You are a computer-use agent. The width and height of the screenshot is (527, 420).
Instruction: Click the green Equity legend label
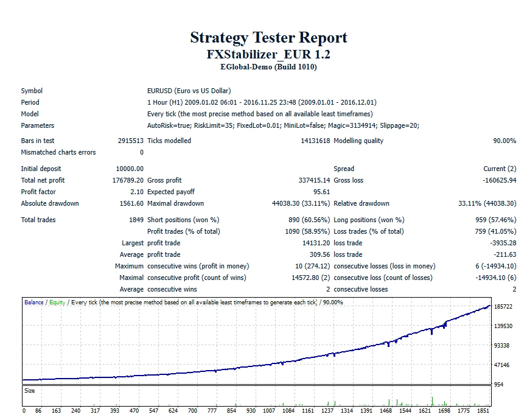coord(57,303)
